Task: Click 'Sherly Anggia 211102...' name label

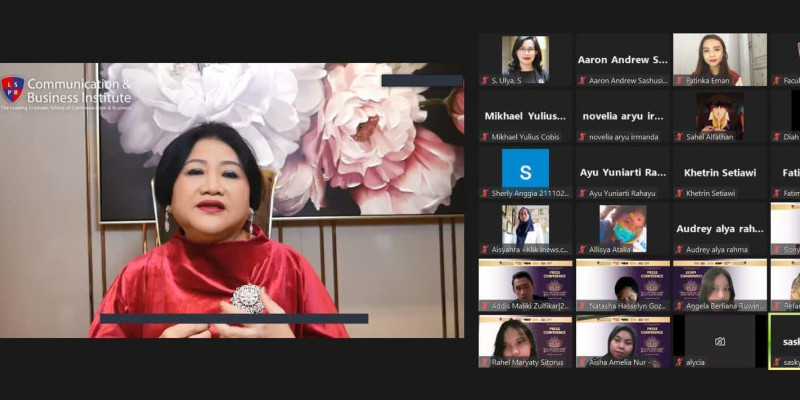Action: coord(530,193)
